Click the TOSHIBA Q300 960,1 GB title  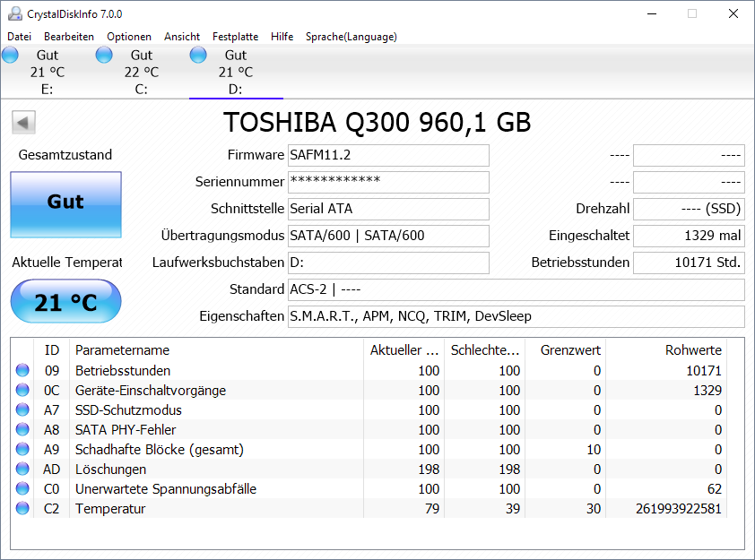(377, 122)
